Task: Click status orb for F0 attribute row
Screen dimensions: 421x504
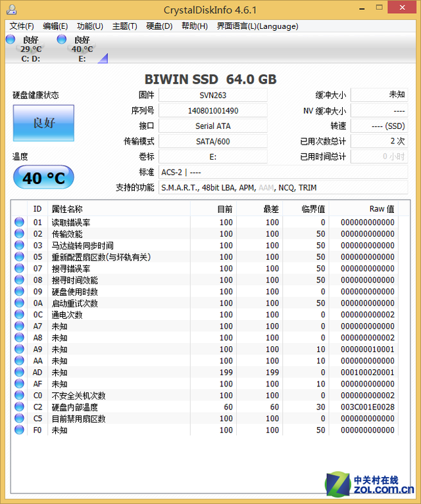Action: pos(19,430)
